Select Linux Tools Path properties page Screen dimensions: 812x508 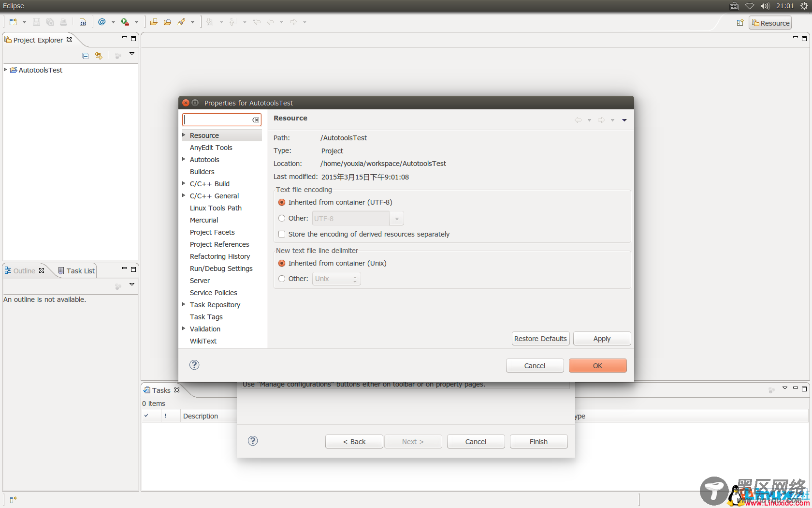(216, 208)
